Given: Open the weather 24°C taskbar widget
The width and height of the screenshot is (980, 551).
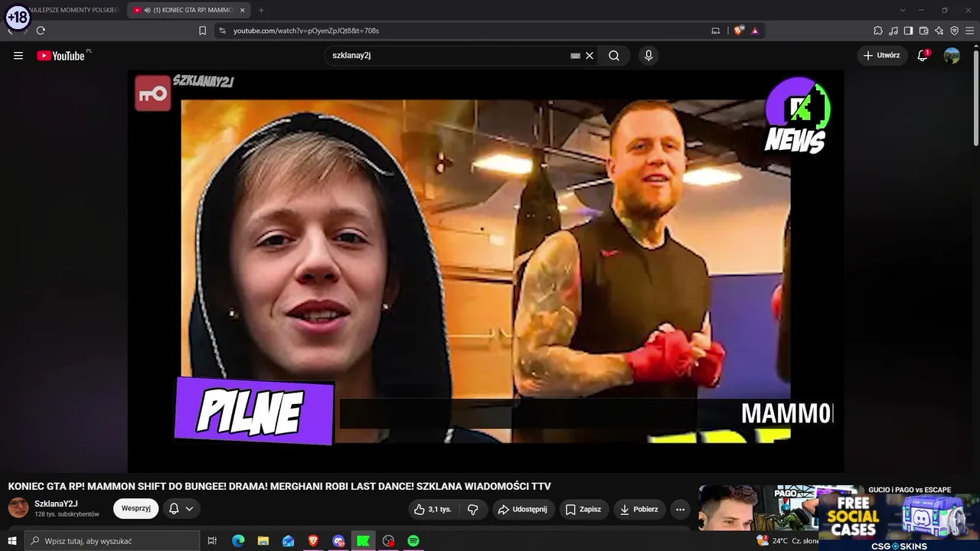Looking at the screenshot, I should pyautogui.click(x=787, y=541).
